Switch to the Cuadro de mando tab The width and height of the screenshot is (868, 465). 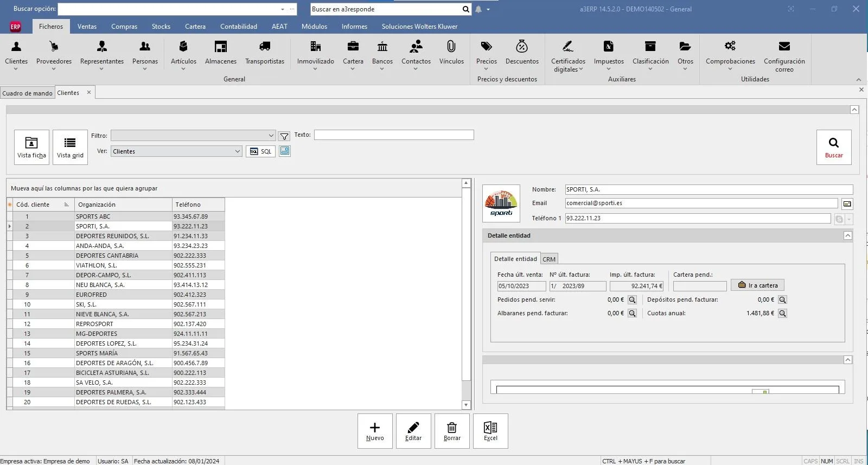pos(27,93)
